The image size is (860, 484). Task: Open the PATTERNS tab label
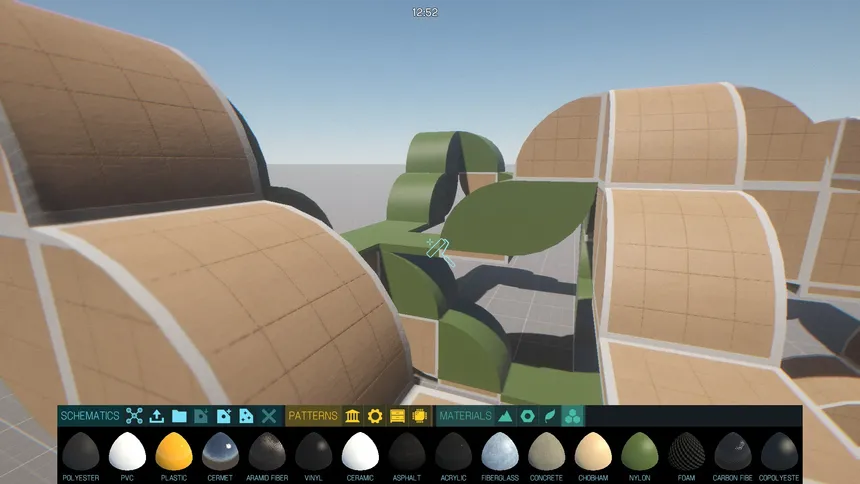click(x=313, y=416)
